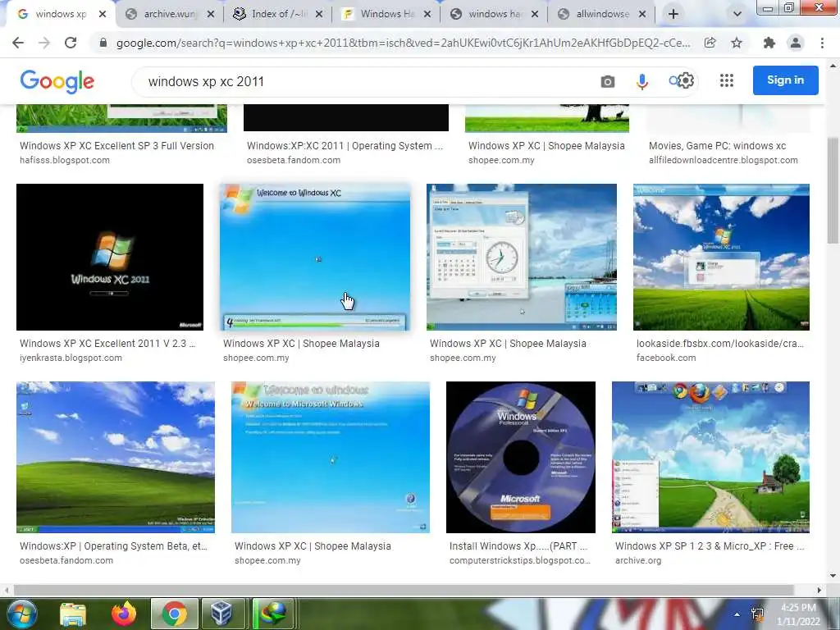840x630 pixels.
Task: Reload the current page
Action: point(71,43)
